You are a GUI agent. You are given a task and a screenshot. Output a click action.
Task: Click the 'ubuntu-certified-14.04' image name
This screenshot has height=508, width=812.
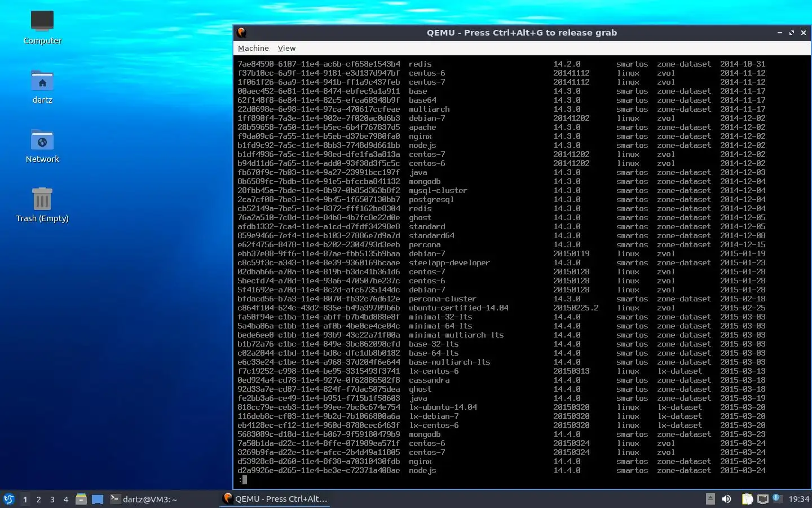tap(458, 308)
